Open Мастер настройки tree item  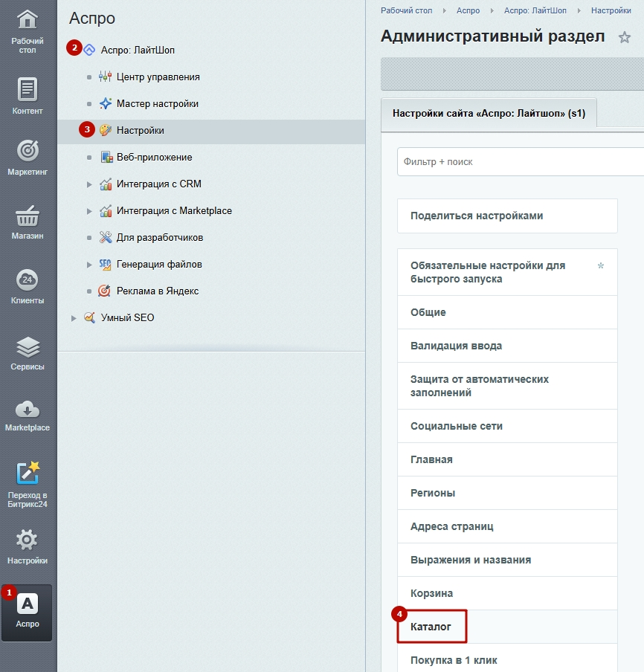pos(158,104)
